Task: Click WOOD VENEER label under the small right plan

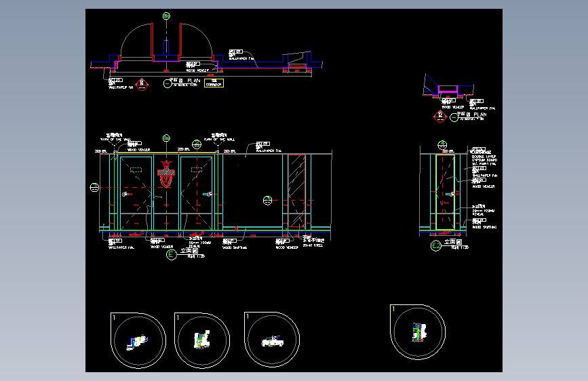Action: pos(452,107)
